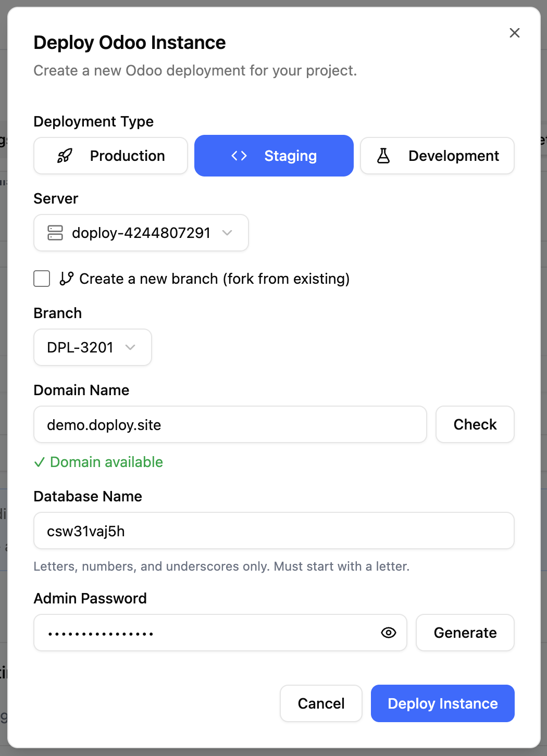
Task: Select the rocket icon for Production deployment
Action: coord(65,155)
